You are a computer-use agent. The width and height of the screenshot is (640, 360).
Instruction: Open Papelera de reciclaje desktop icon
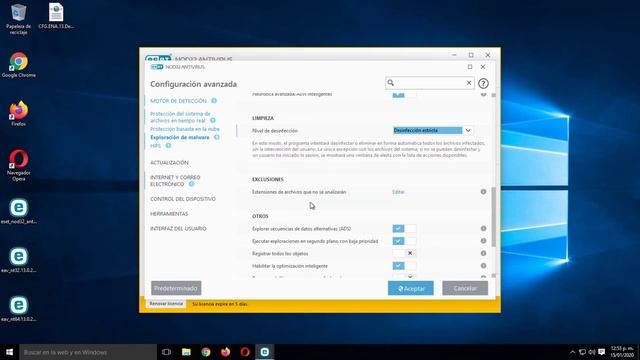coord(18,19)
